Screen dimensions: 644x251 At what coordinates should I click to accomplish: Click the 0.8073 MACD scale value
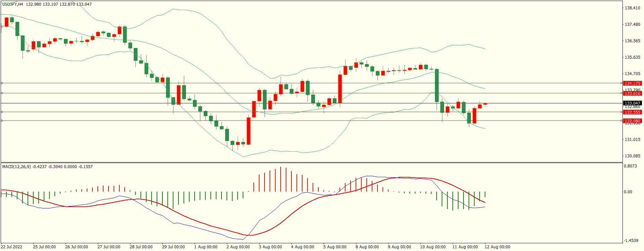[x=630, y=166]
